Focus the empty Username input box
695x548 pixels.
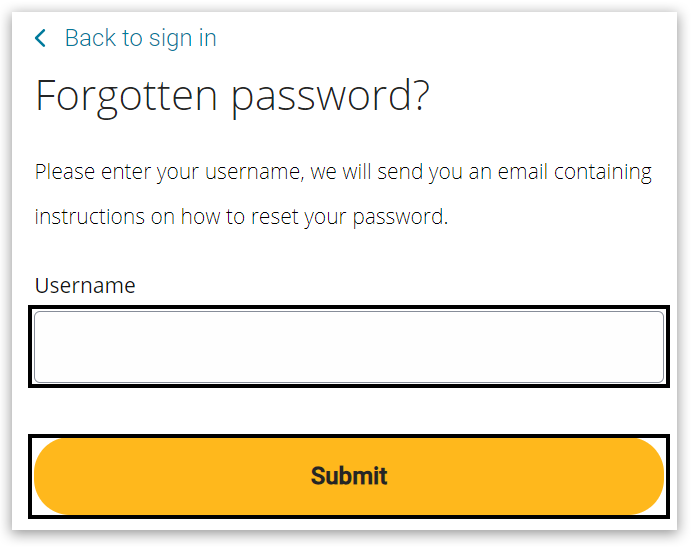[x=349, y=347]
